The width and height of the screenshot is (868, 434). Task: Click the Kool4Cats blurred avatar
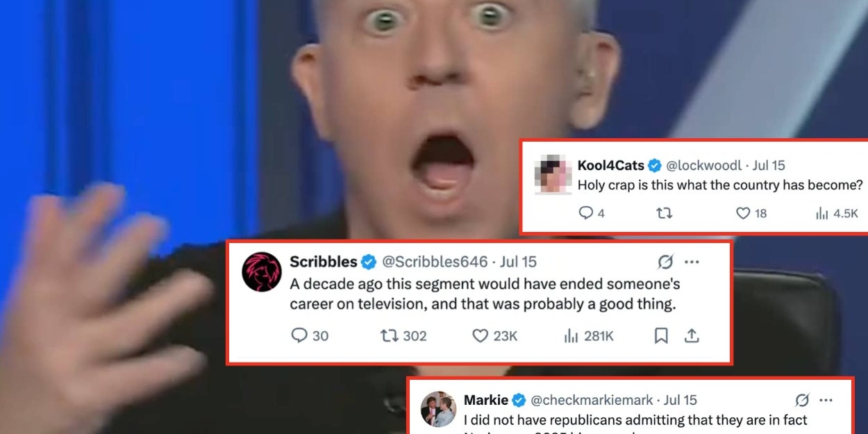[552, 175]
